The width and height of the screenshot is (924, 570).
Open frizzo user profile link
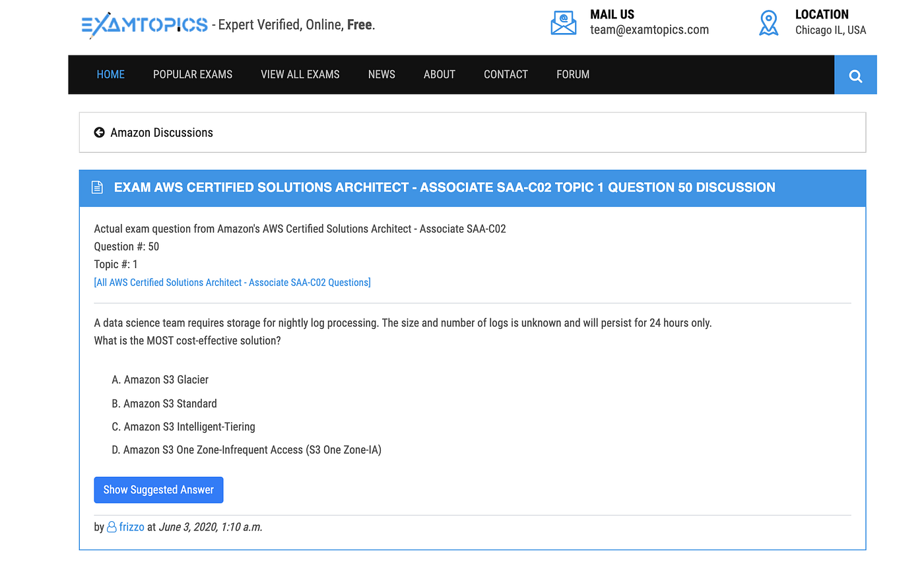[x=131, y=527]
